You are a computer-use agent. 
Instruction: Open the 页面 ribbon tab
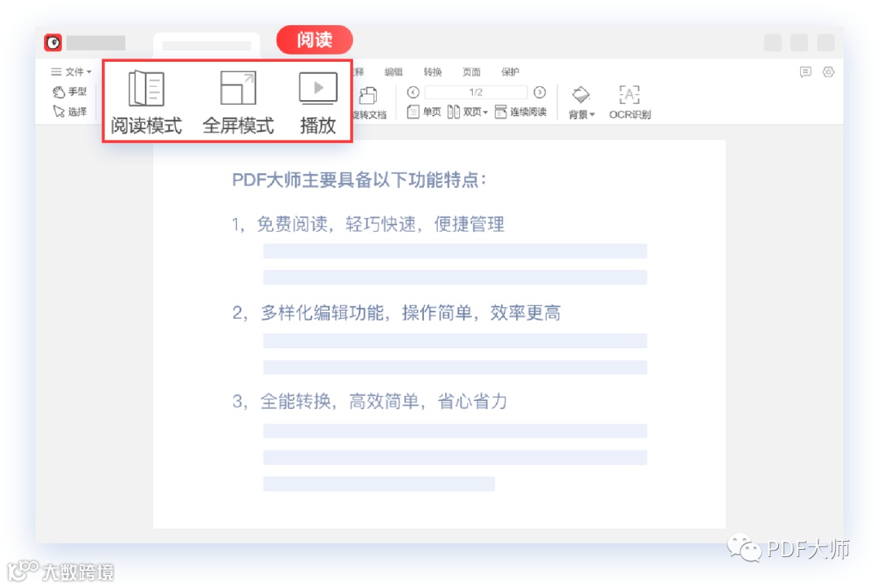tap(471, 72)
